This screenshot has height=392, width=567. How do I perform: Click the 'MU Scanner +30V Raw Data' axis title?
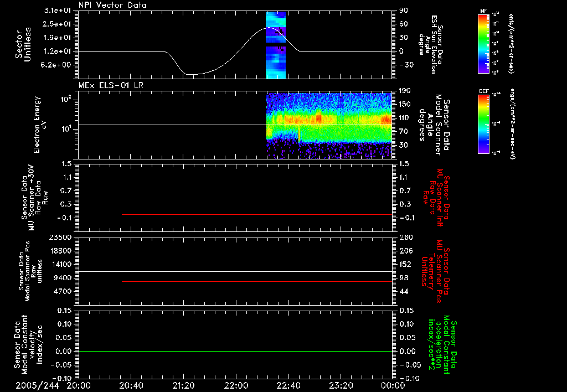(34, 198)
